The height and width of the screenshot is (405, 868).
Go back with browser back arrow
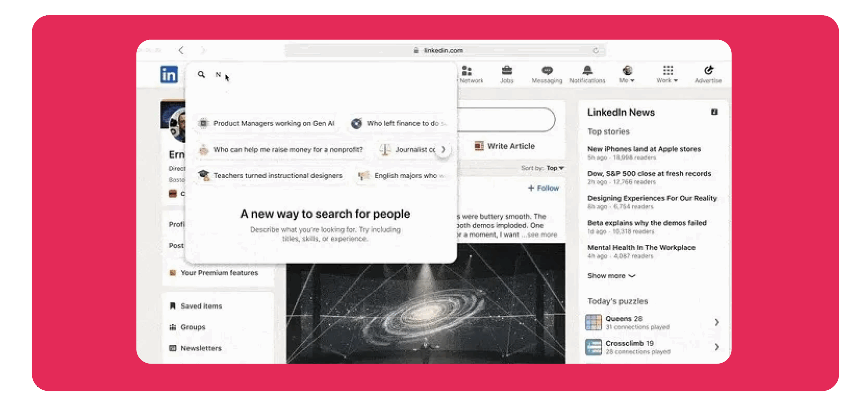(181, 50)
